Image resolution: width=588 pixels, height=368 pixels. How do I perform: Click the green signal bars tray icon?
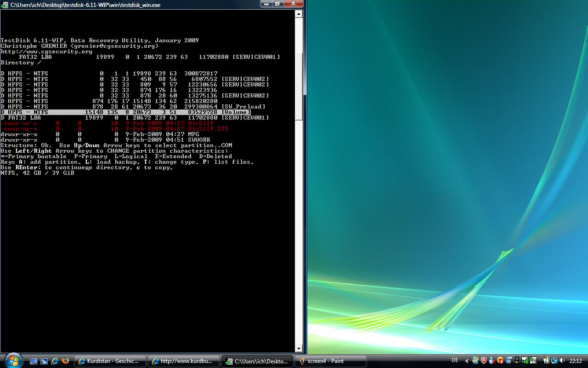pos(525,360)
